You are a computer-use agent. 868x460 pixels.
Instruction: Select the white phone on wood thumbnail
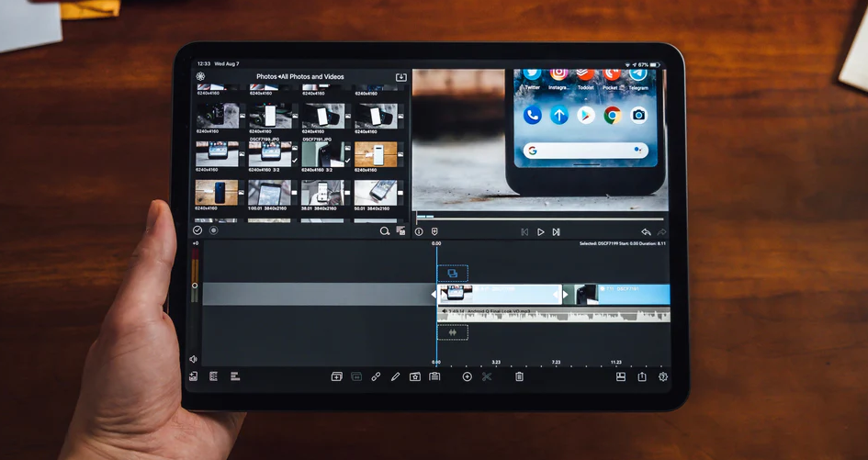pos(376,154)
